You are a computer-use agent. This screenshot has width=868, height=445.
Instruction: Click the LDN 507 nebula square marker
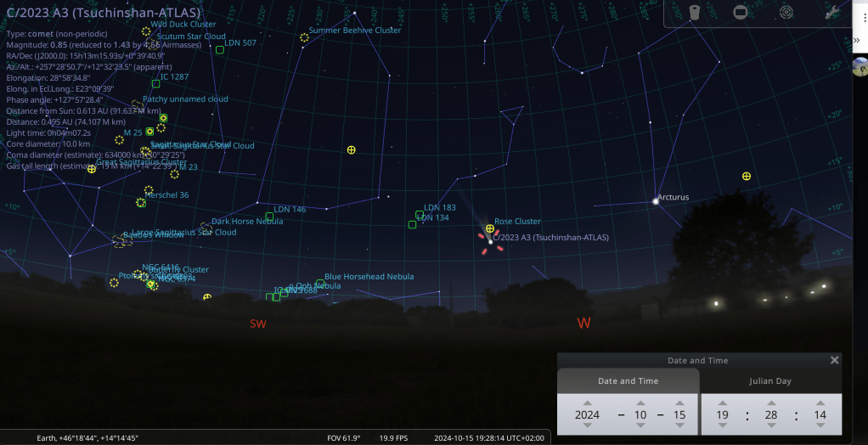click(x=219, y=50)
